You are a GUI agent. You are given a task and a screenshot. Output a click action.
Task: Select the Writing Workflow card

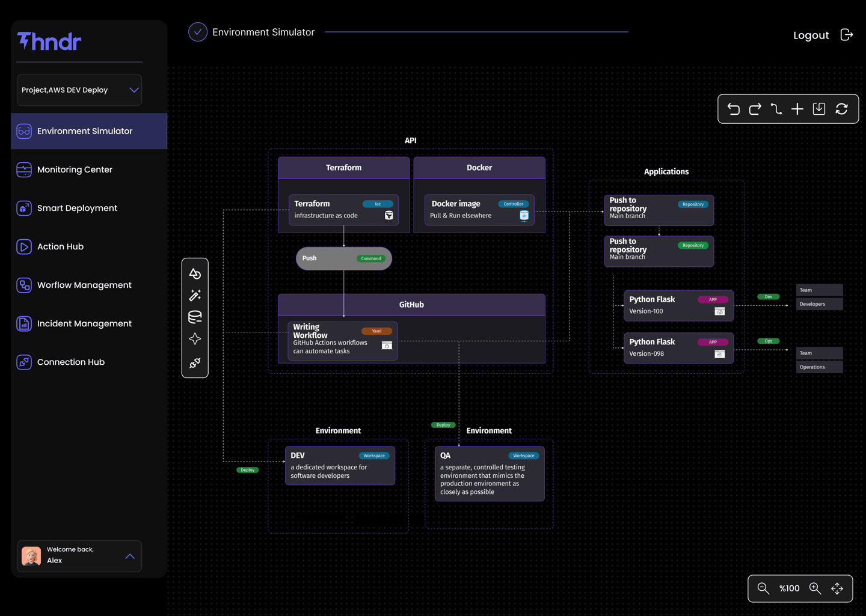coord(343,340)
